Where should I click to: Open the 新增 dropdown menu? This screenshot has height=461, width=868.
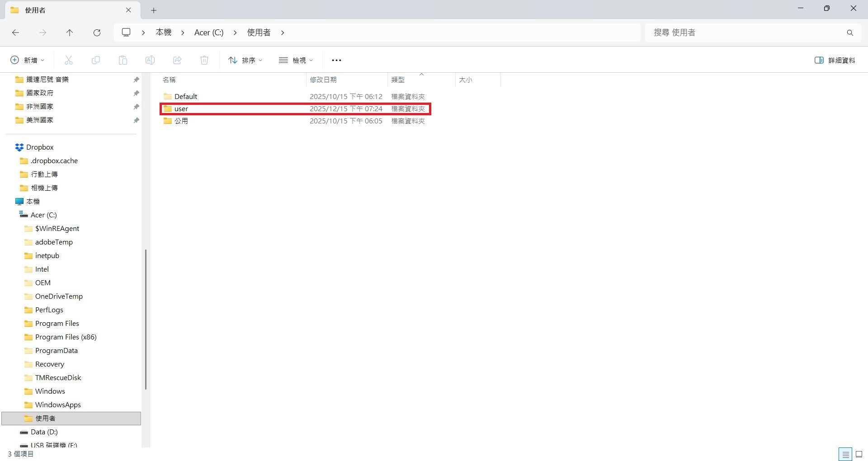pyautogui.click(x=28, y=60)
